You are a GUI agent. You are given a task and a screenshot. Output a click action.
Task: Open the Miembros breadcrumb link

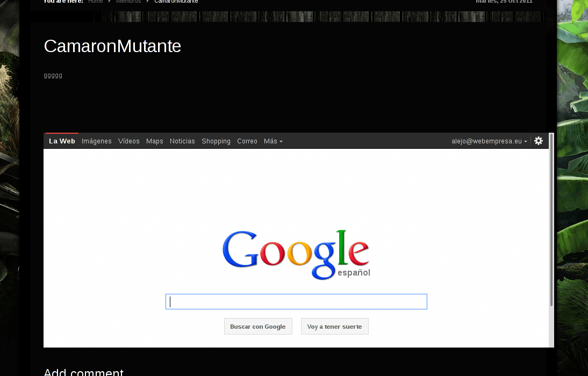tap(128, 2)
